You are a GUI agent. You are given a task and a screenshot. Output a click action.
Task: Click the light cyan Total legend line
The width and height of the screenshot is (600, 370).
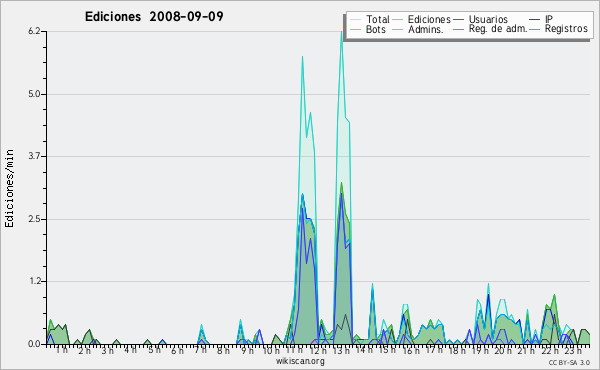pos(355,20)
